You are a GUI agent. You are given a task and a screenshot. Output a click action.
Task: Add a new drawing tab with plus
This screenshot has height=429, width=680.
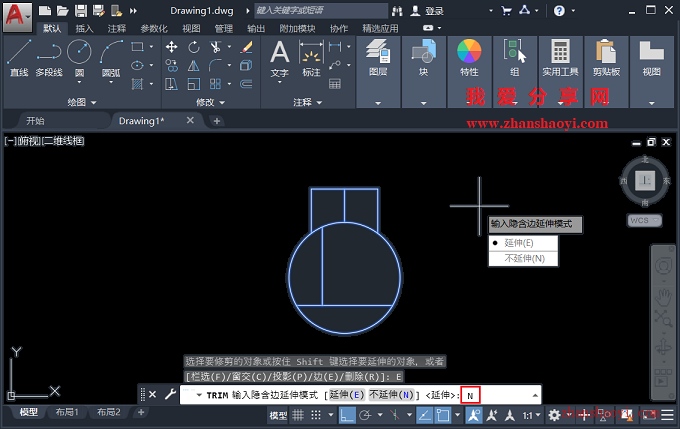coord(217,121)
